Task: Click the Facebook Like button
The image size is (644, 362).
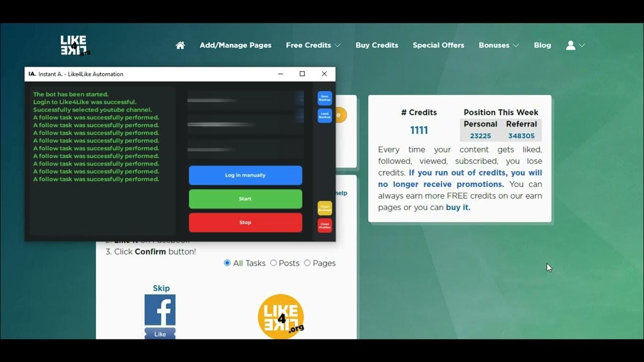Action: pos(160,333)
